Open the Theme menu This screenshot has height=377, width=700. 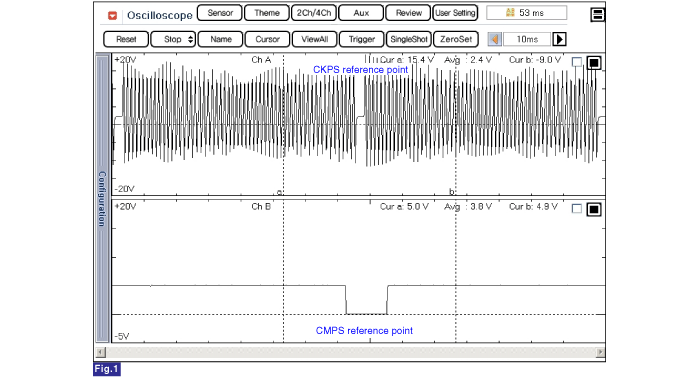tap(267, 13)
